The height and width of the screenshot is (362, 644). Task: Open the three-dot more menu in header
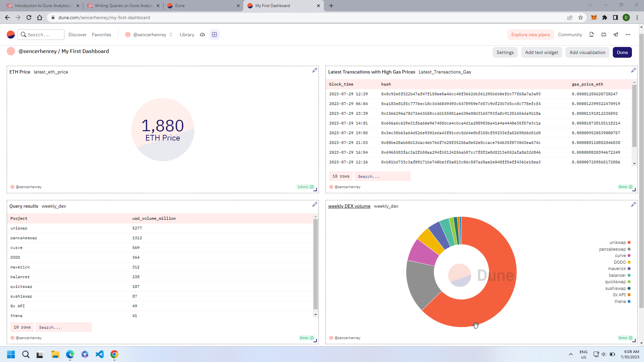[x=628, y=35]
